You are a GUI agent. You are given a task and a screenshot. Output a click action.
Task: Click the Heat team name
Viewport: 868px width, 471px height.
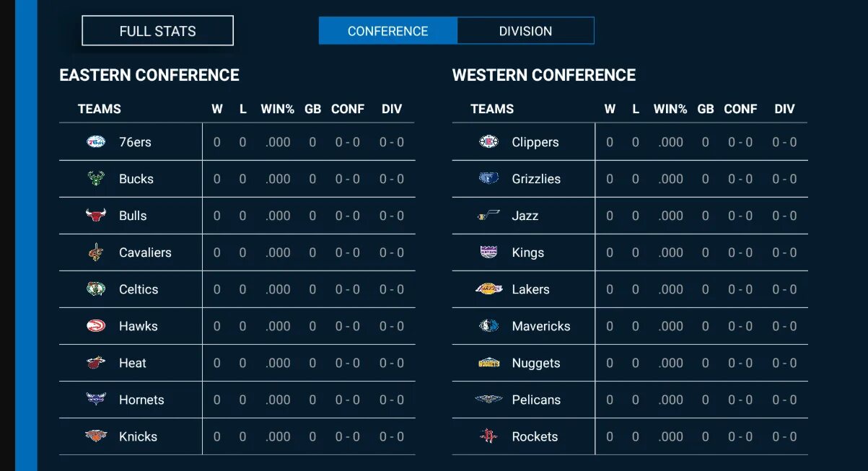point(133,363)
